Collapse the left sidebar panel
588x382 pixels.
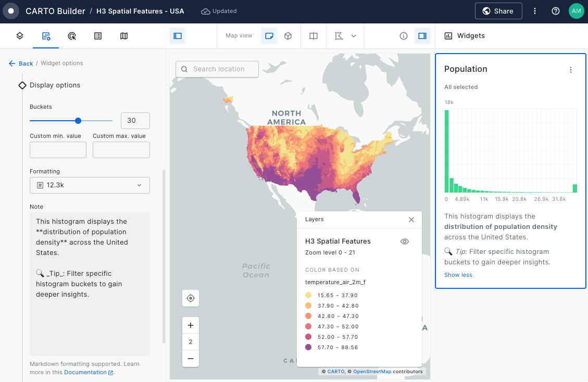pyautogui.click(x=178, y=36)
